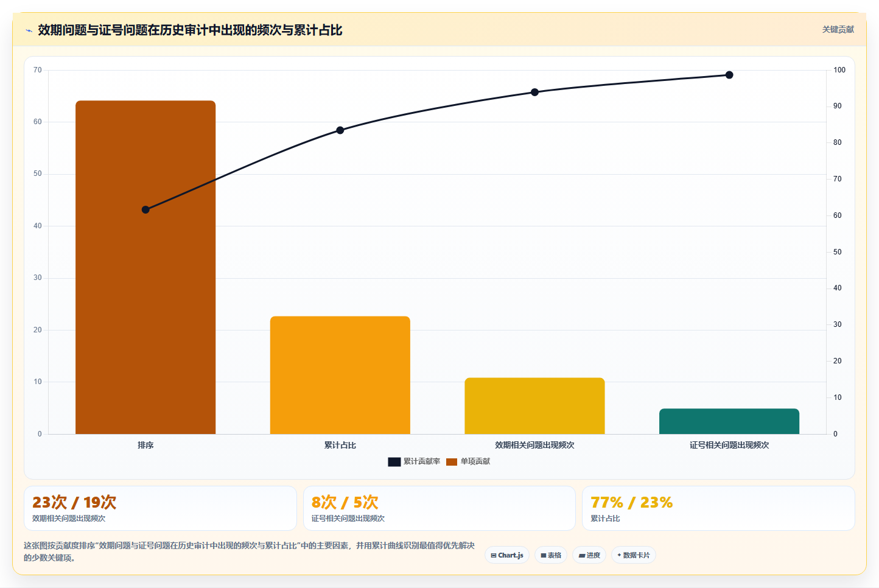This screenshot has height=588, width=879.
Task: Click the 排序 x-axis label
Action: [x=145, y=445]
